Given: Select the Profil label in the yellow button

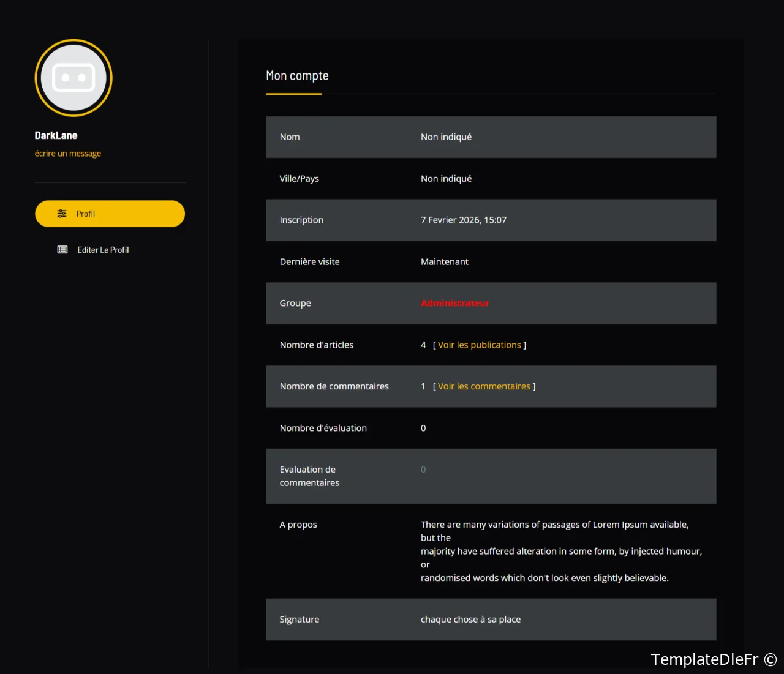Looking at the screenshot, I should pyautogui.click(x=86, y=214).
